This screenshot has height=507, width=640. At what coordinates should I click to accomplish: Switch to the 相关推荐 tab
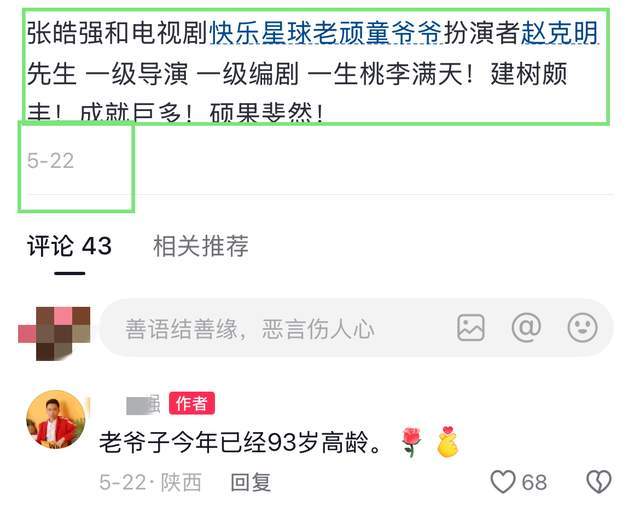200,246
